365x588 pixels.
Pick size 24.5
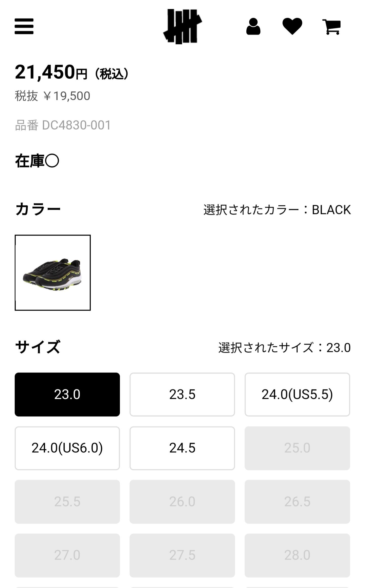[182, 448]
